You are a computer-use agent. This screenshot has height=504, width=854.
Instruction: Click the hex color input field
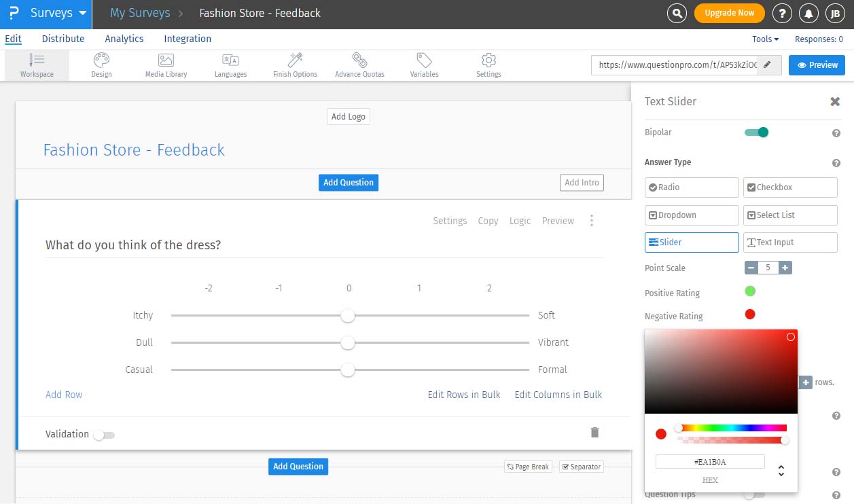(710, 462)
